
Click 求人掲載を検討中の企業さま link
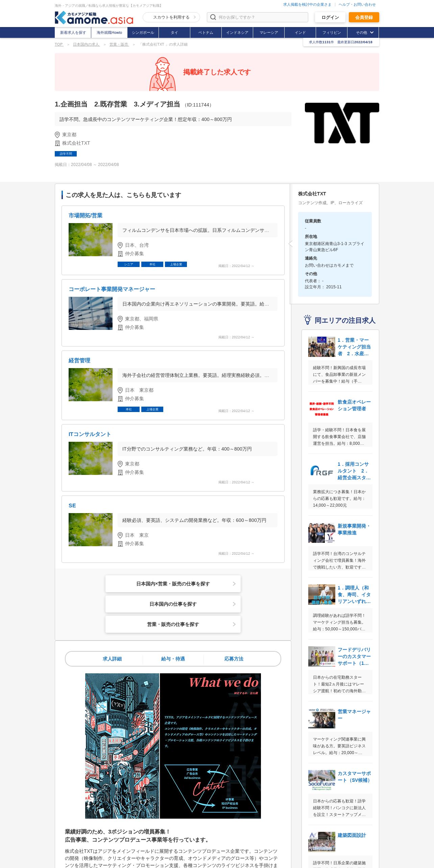[x=307, y=4]
